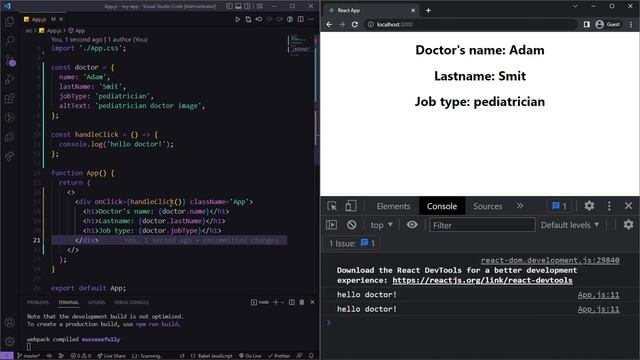Viewport: 640px width, 360px height.
Task: Open the react-devtools link in console
Action: click(482, 280)
